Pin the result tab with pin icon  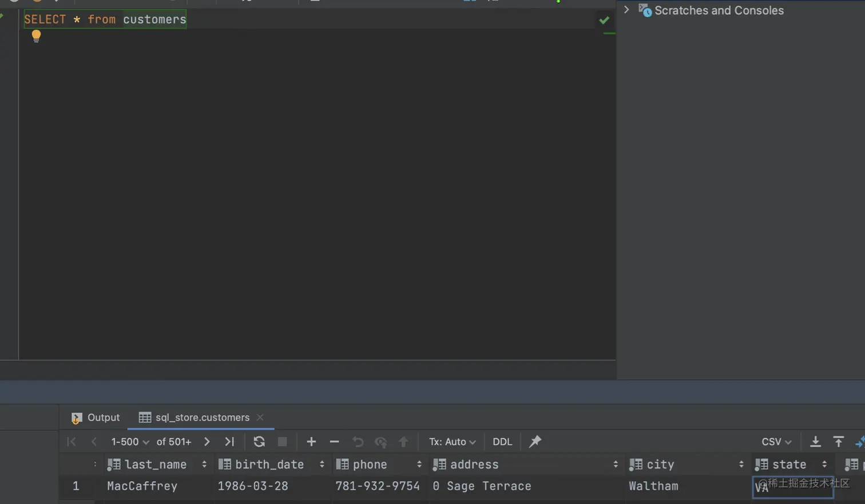535,442
